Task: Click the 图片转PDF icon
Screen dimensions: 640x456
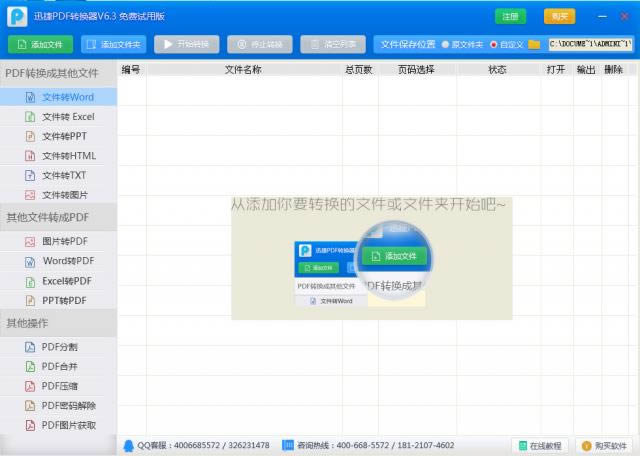Action: coord(30,242)
